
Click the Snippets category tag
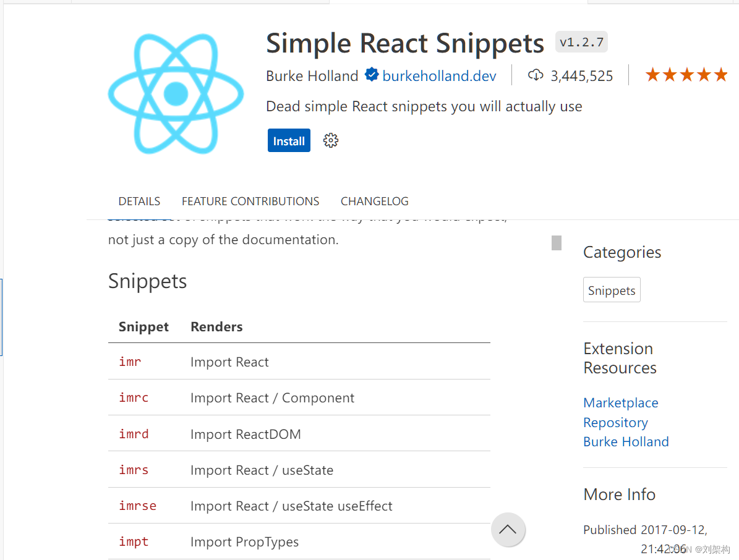coord(612,290)
